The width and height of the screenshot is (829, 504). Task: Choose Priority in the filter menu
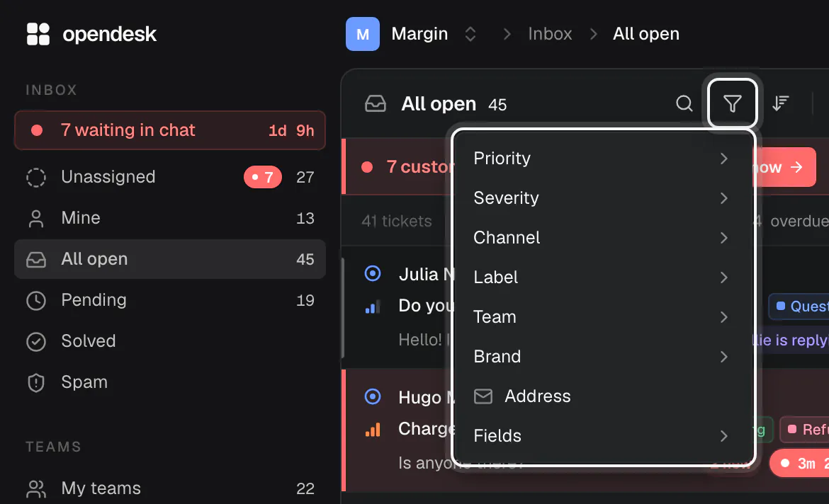pyautogui.click(x=603, y=159)
